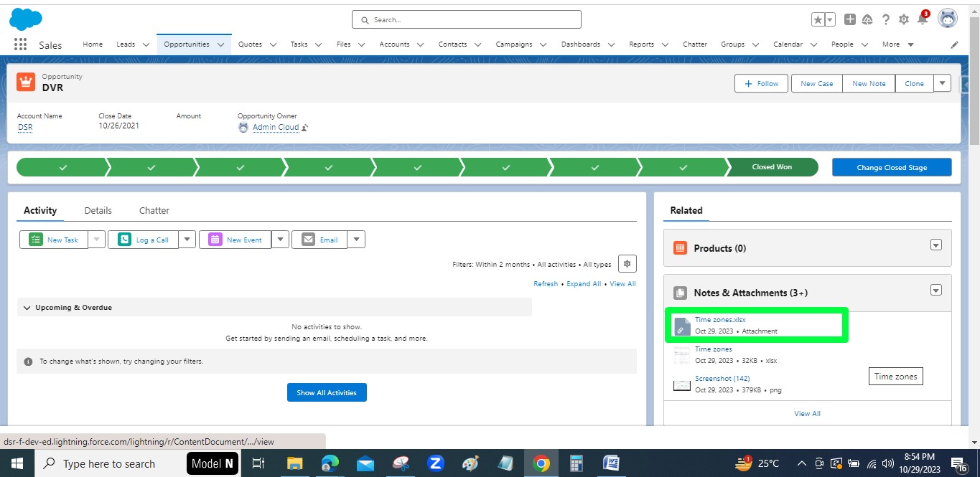Click the Products related list icon
This screenshot has height=477, width=980.
pos(681,248)
